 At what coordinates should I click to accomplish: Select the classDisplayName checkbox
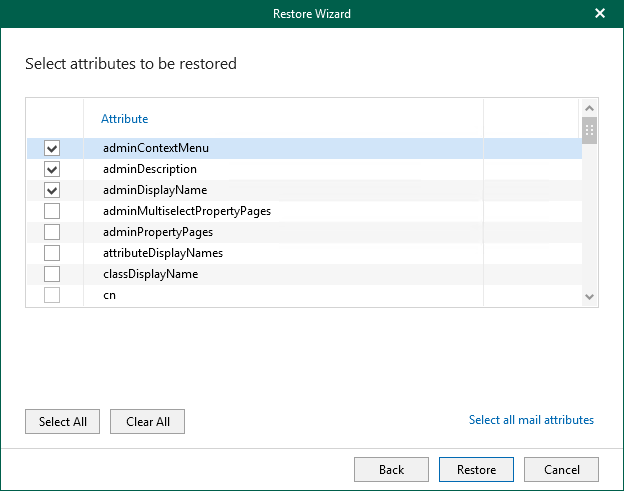tap(52, 274)
